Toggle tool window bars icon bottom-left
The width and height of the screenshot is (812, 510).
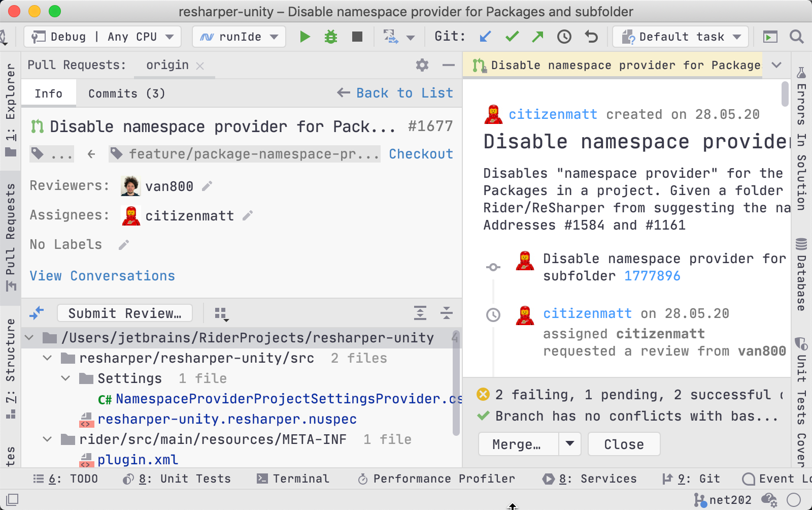coord(12,500)
